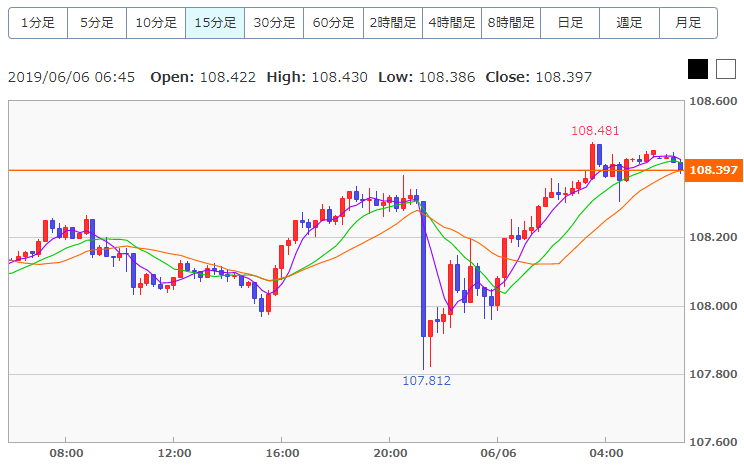Click the Low: 108.386 value
Image resolution: width=744 pixels, height=465 pixels.
(427, 77)
